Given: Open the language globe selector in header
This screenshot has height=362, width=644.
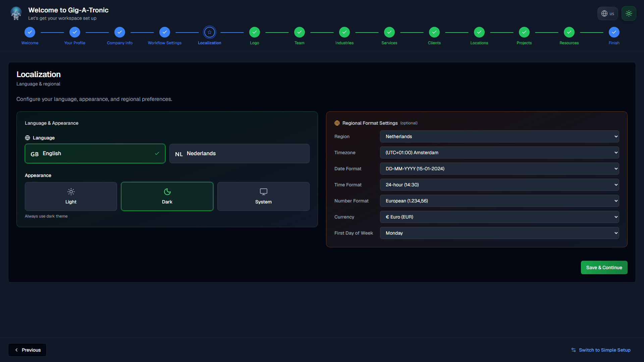Looking at the screenshot, I should pyautogui.click(x=607, y=13).
